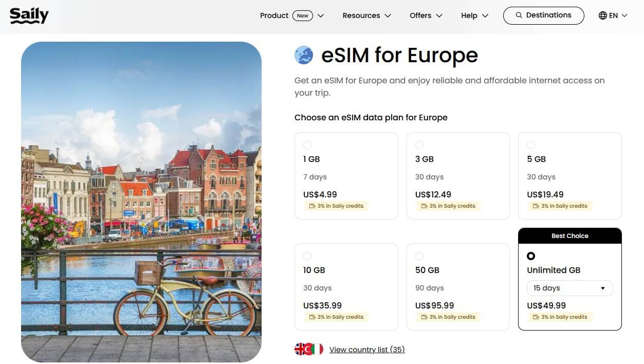Open View country list (35)

pos(366,349)
